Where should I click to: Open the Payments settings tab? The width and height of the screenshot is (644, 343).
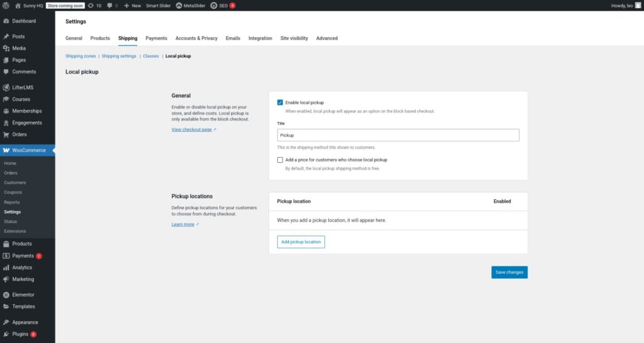(x=157, y=38)
